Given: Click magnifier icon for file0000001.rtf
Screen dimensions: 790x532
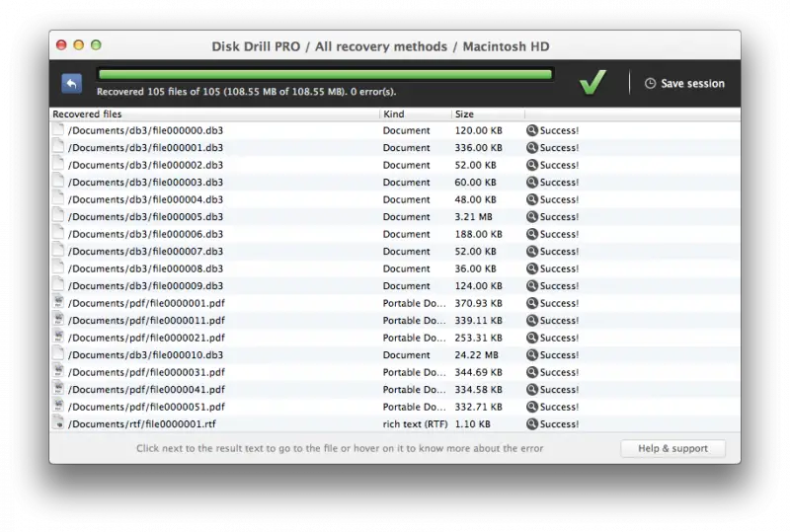Looking at the screenshot, I should [531, 423].
